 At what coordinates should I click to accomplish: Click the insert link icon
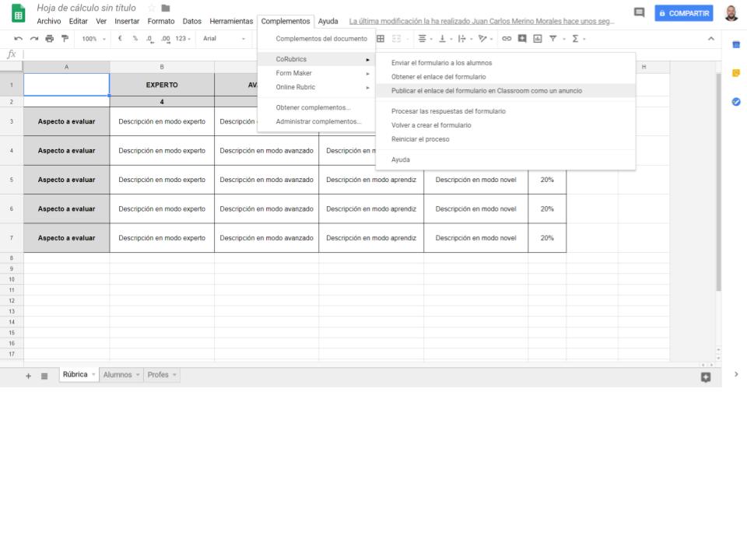point(507,39)
